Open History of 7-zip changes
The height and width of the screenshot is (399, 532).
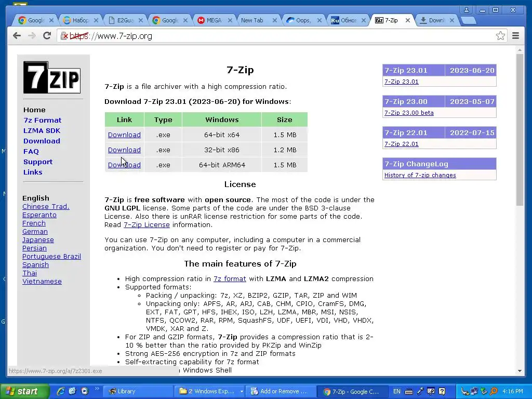[x=420, y=176]
